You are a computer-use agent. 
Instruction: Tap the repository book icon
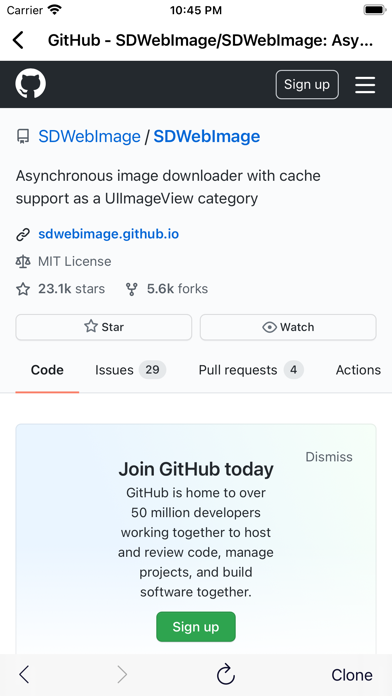tap(23, 136)
